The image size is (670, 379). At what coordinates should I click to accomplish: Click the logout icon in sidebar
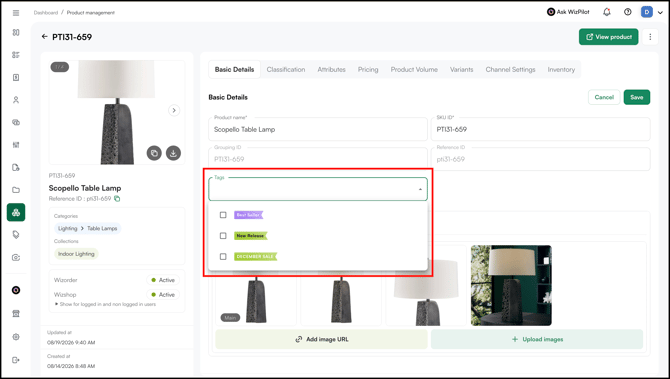click(16, 360)
